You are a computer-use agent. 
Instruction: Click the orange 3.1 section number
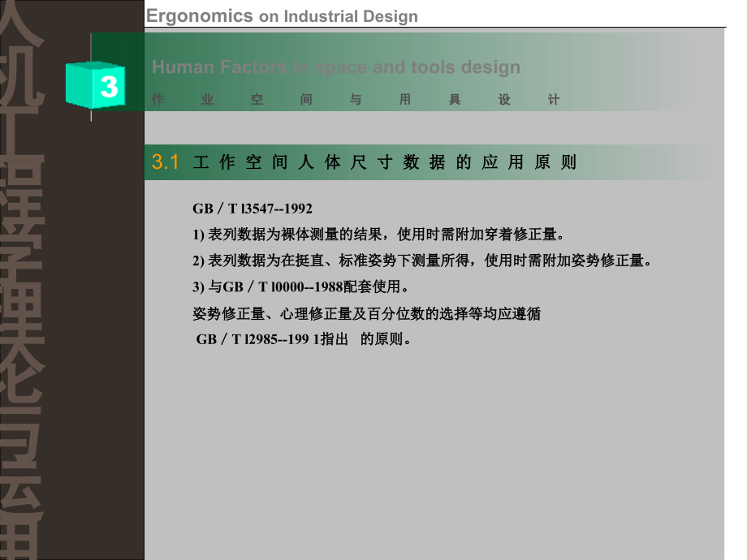click(x=165, y=162)
